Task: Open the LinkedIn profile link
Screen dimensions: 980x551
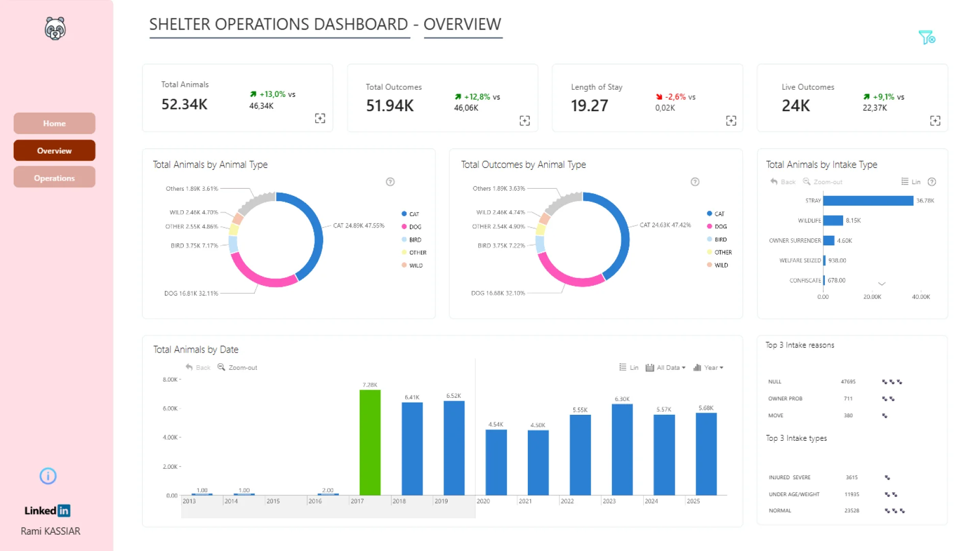Action: tap(47, 511)
